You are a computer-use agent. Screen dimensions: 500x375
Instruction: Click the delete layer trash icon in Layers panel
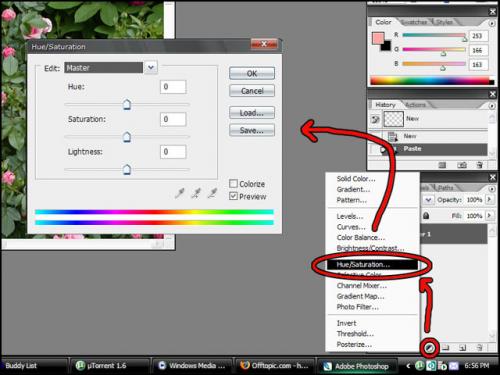point(479,348)
